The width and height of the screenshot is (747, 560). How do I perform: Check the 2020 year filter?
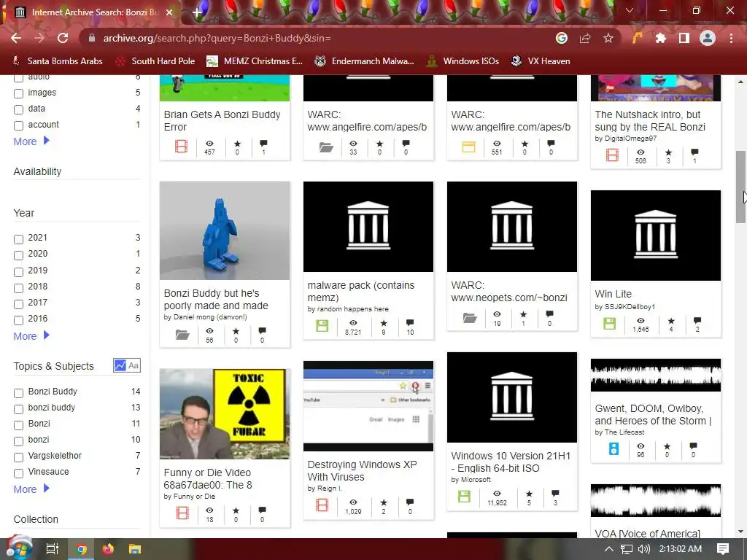click(18, 255)
